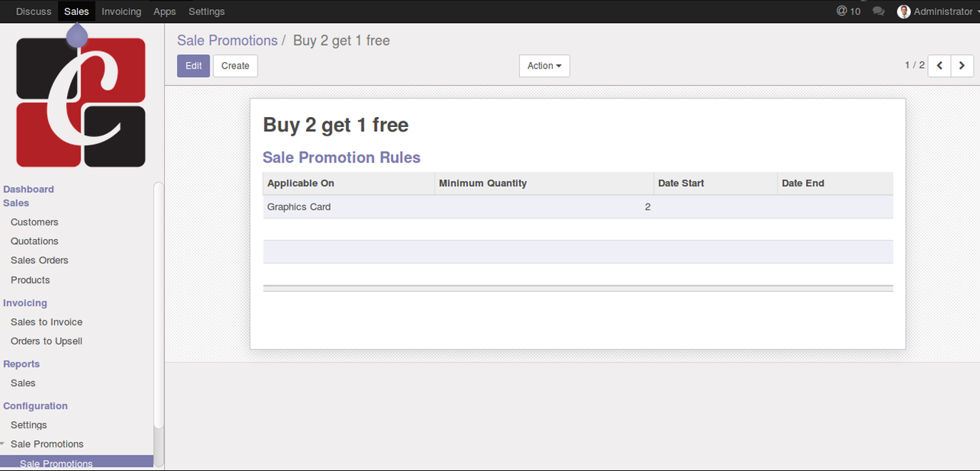Go to previous record arrow
Screen dimensions: 980x471
point(939,66)
